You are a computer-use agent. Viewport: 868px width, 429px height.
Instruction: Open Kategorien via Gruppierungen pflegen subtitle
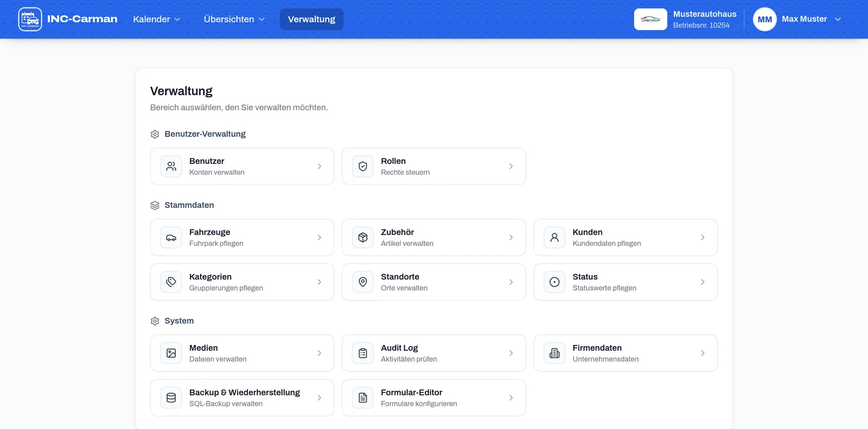226,288
